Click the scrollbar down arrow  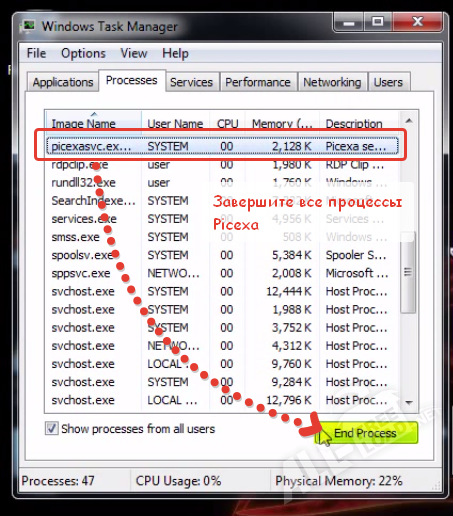pos(409,403)
